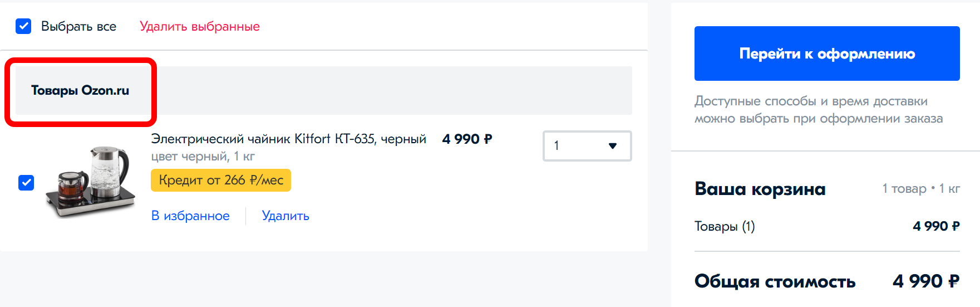Add kettle to favorites via 'В избранное'
This screenshot has width=980, height=307.
(x=190, y=216)
